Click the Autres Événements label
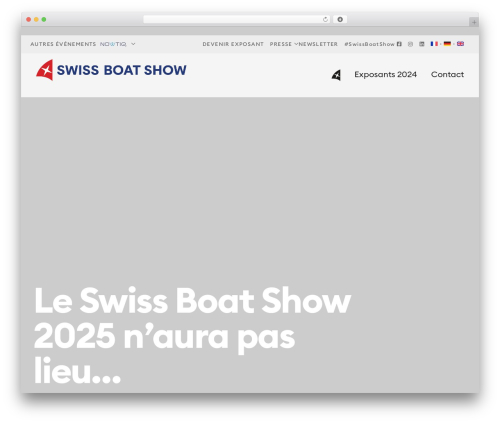This screenshot has width=500, height=423. tap(63, 44)
